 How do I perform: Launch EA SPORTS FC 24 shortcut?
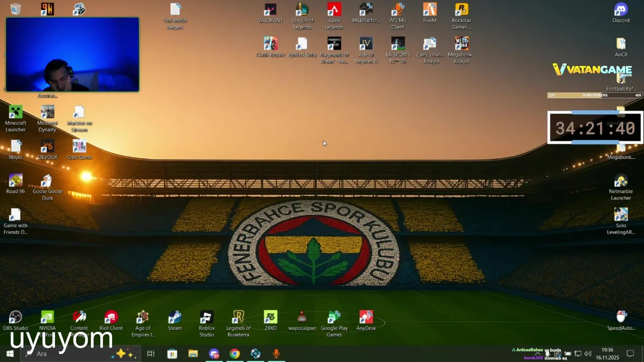coord(397,50)
